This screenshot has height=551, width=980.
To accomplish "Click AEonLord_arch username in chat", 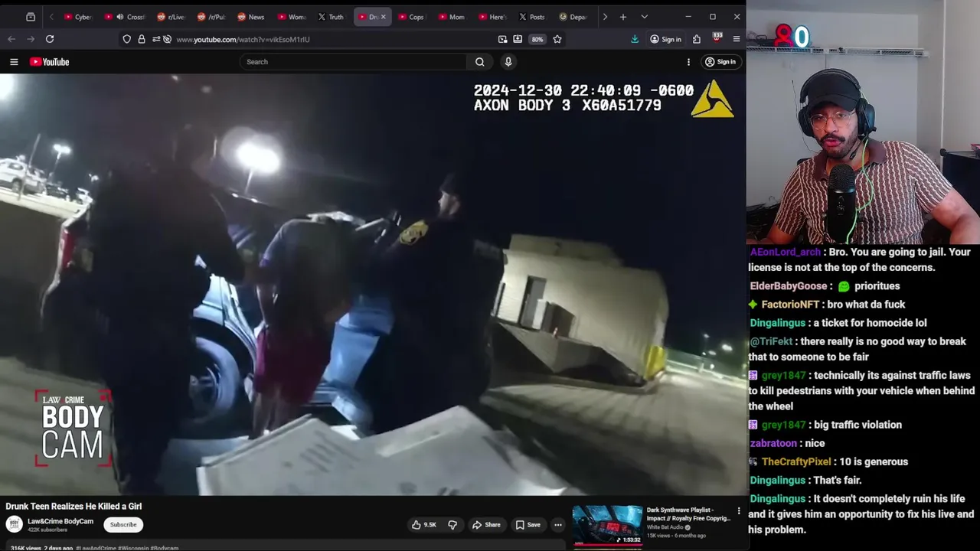I will pos(785,252).
